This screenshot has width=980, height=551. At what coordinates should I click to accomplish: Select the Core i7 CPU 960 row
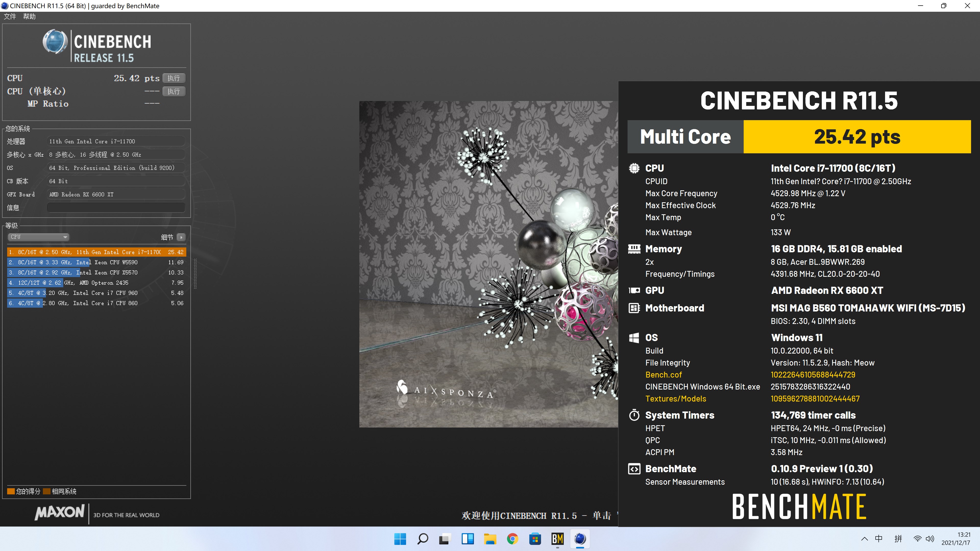click(x=96, y=293)
